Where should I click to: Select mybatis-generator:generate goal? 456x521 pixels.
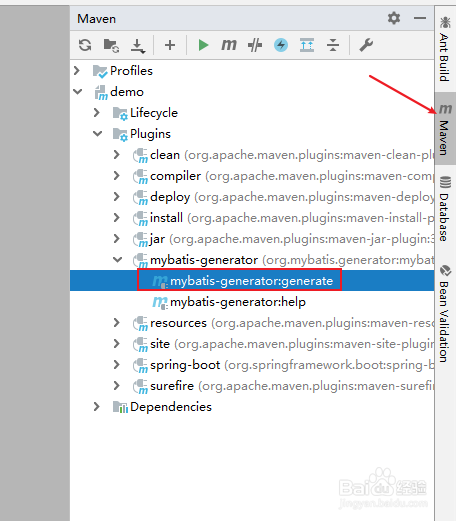pos(251,281)
